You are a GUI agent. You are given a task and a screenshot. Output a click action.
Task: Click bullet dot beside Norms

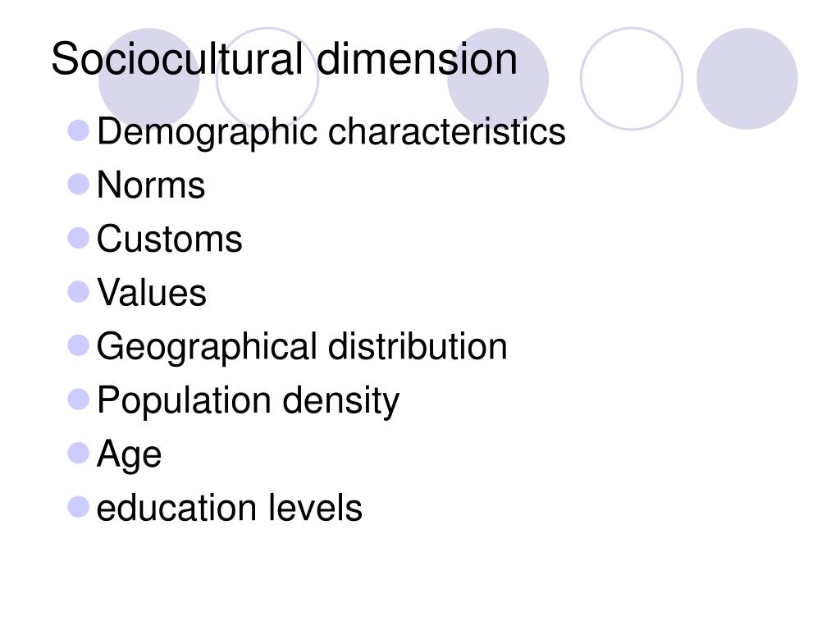pyautogui.click(x=78, y=185)
